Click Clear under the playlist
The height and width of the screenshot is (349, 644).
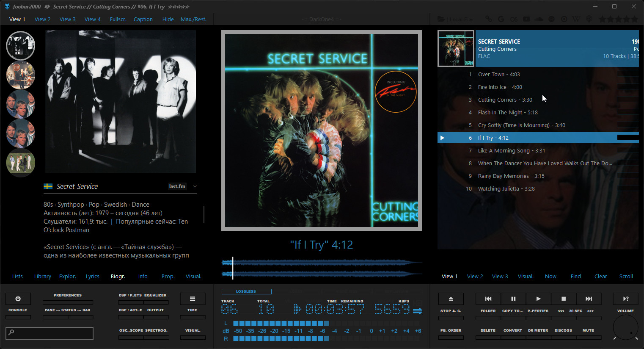click(x=600, y=277)
